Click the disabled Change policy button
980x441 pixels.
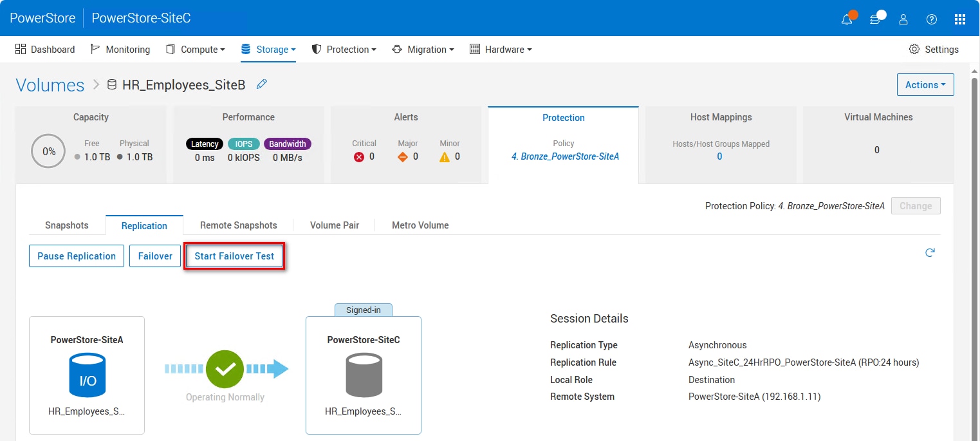[916, 206]
